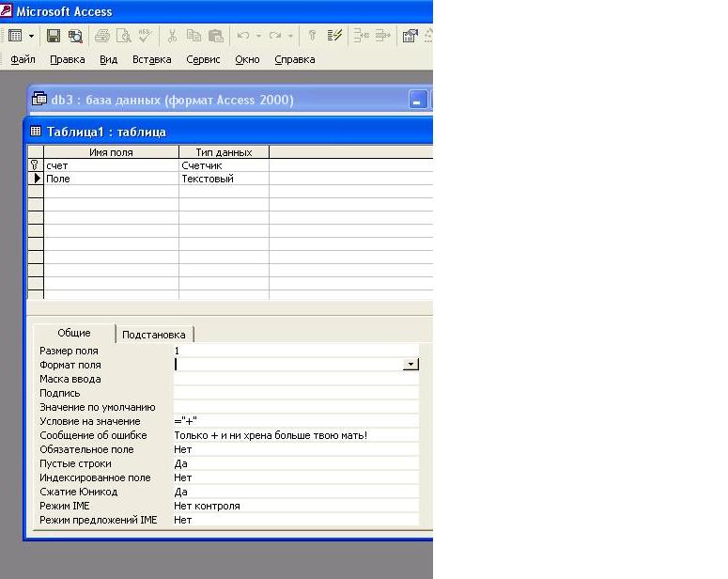Click the Undo arrow icon
This screenshot has width=728, height=579.
243,36
